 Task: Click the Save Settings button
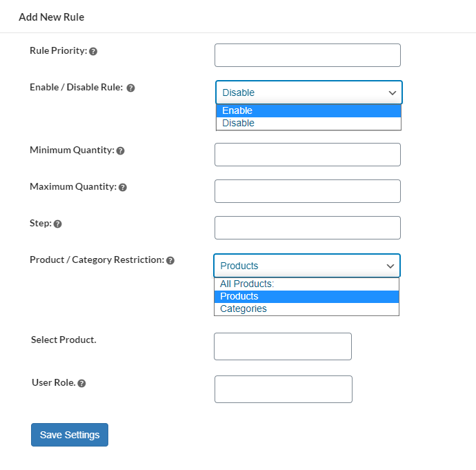coord(70,435)
